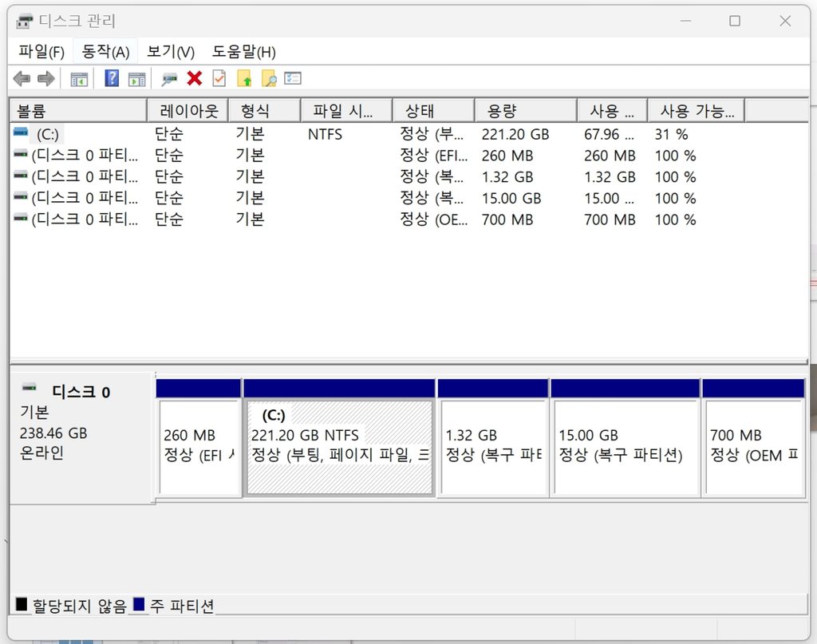Select the 700 MB OEM partition block
The image size is (817, 644).
coord(753,437)
